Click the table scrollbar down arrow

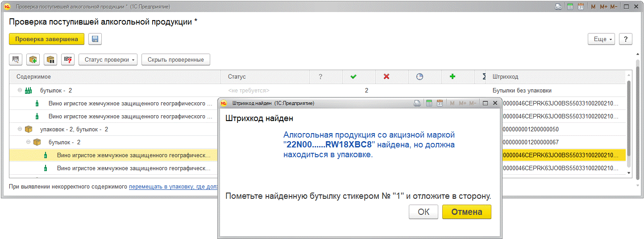(629, 173)
